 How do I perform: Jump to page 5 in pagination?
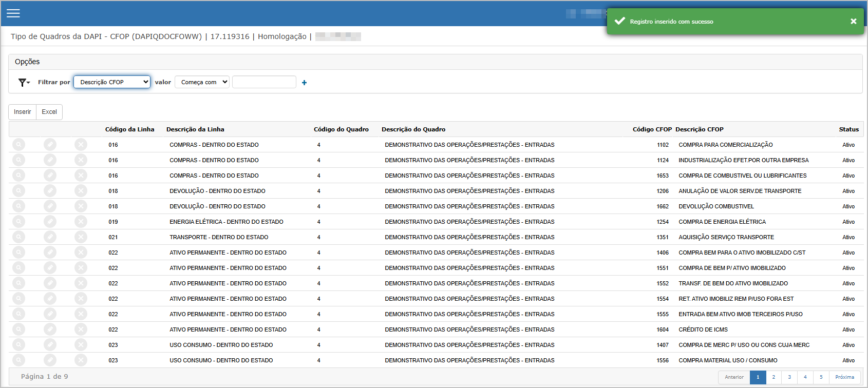[x=821, y=377]
